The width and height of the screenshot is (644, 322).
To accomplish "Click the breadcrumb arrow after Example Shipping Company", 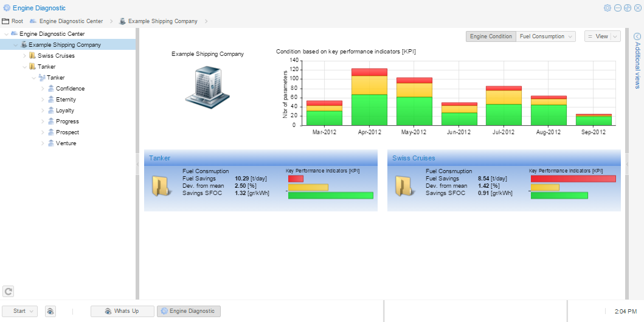I will tap(206, 21).
